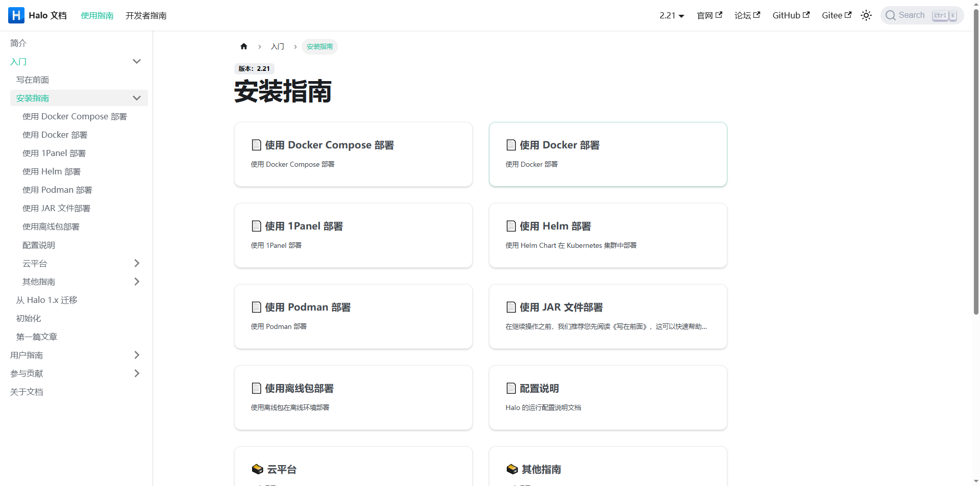Open the 2.21 version dropdown
The image size is (980, 486).
(671, 15)
